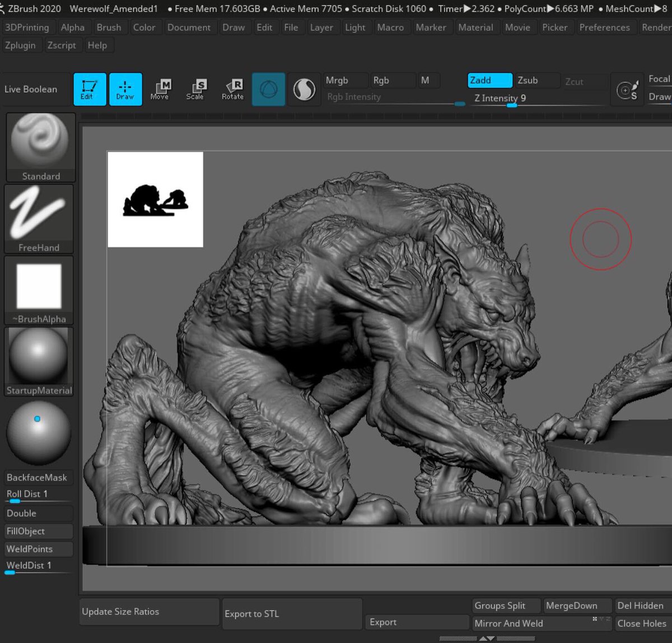Open the Material menu
This screenshot has height=643, width=672.
[x=476, y=27]
